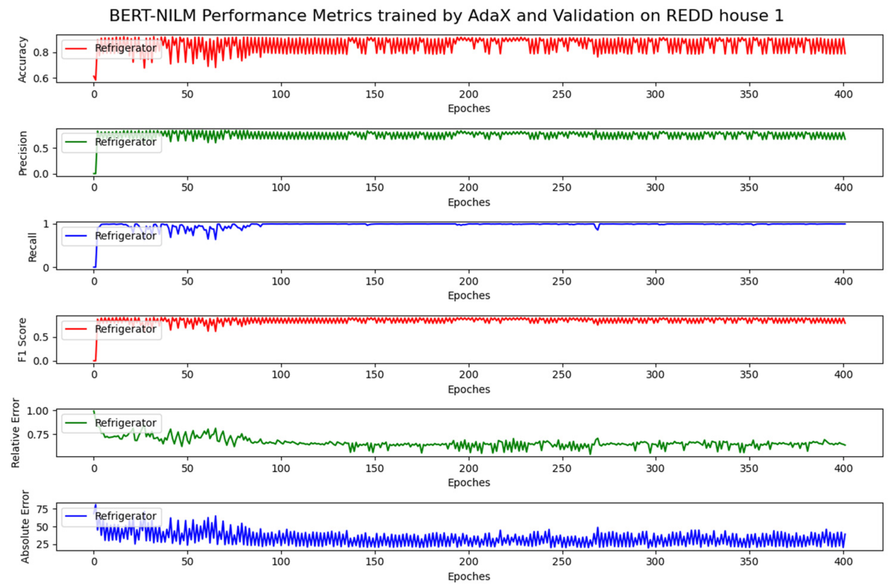Click the F1 Score y-axis label

coord(22,340)
